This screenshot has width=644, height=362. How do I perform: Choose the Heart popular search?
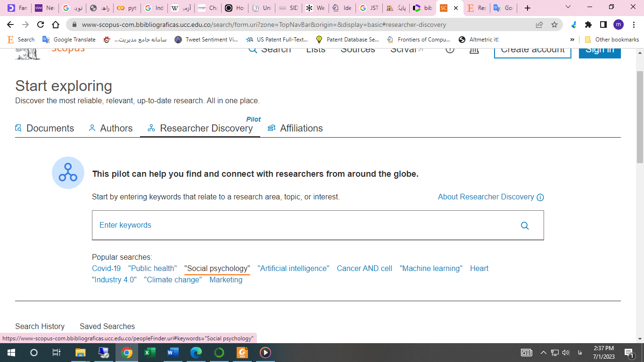479,268
